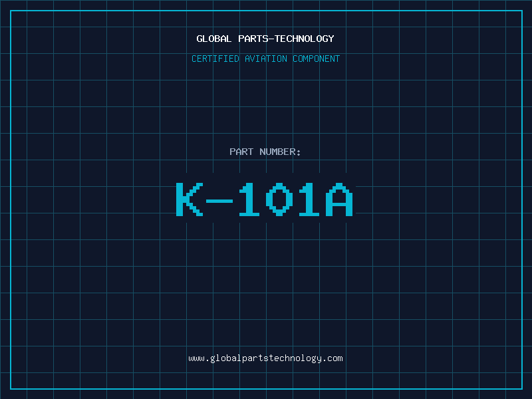Click the "GLOBAL PARTS-TECHNOLOGY" header title
532x399 pixels.
[265, 39]
